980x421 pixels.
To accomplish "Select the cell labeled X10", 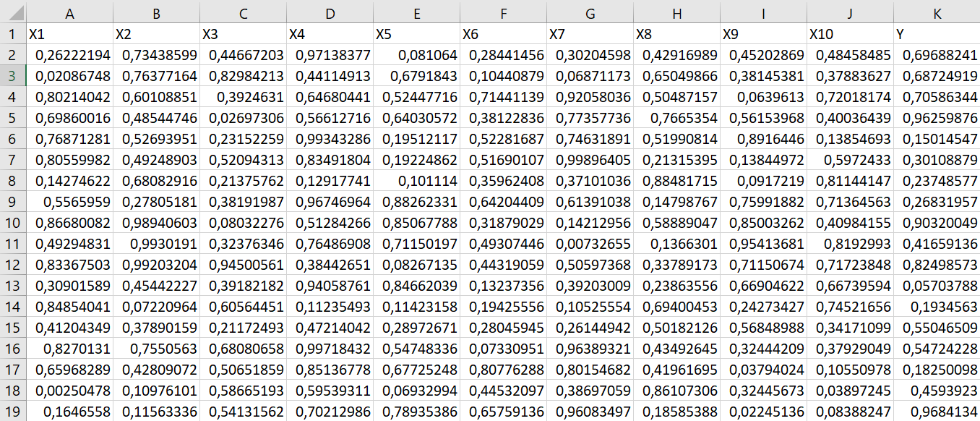I will (x=850, y=34).
